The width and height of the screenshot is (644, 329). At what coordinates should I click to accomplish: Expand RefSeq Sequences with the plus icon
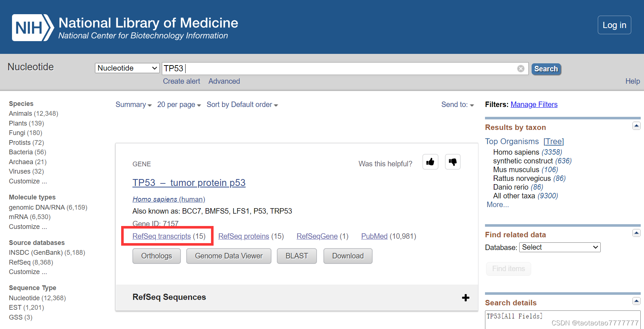point(465,298)
